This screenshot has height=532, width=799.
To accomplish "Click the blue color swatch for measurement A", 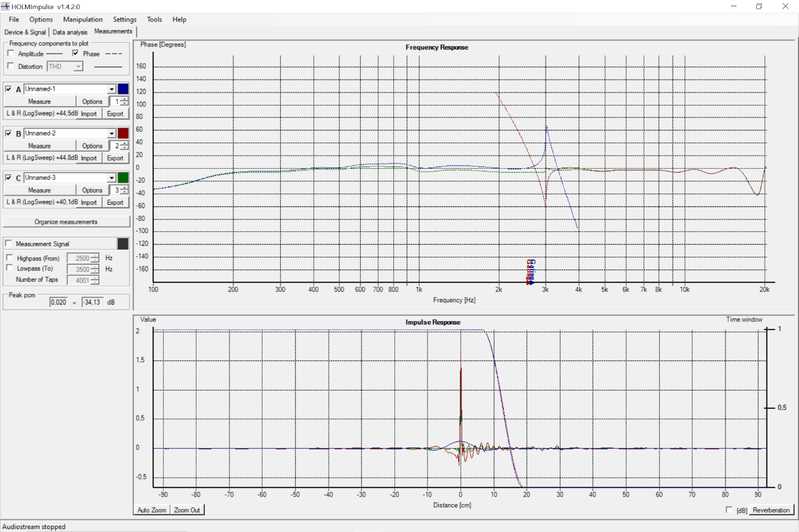I will [x=123, y=89].
